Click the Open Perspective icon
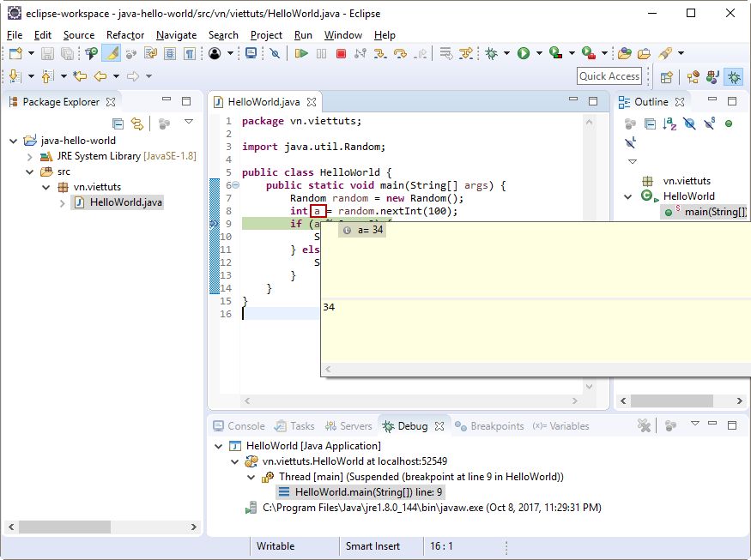The height and width of the screenshot is (560, 751). point(666,77)
